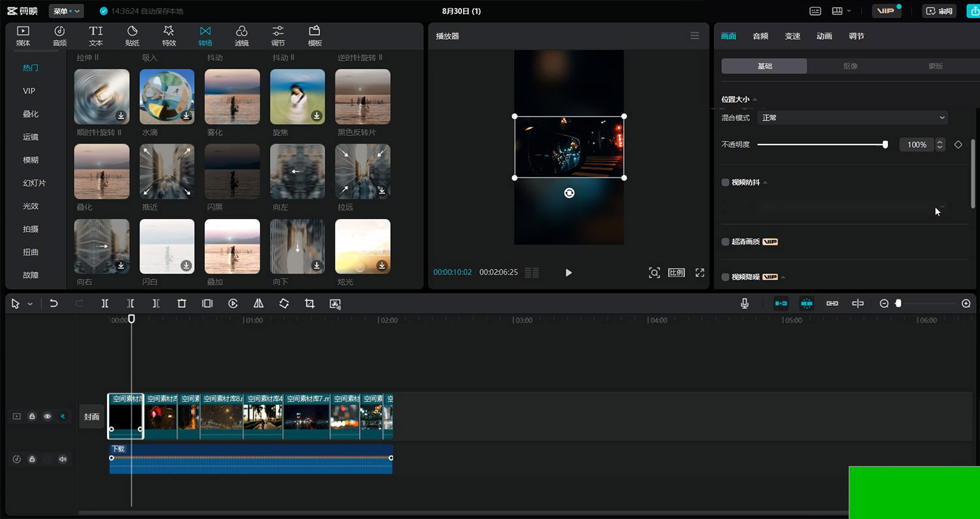Click the 比例 aspect ratio button
980x519 pixels.
(676, 273)
